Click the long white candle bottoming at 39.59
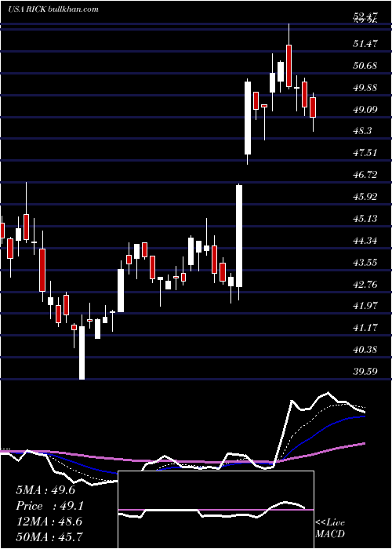The height and width of the screenshot is (549, 392). pos(82,353)
